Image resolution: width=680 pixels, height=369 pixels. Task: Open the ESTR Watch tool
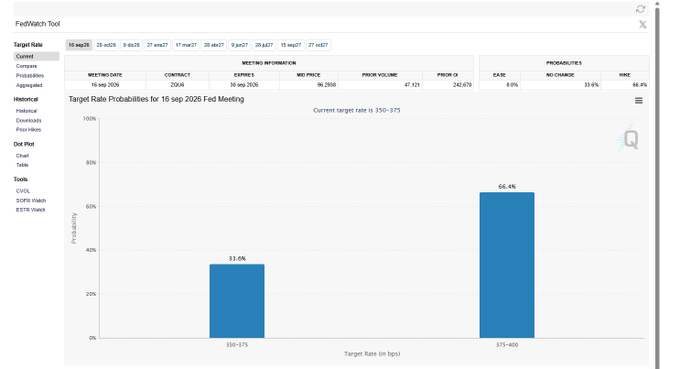click(30, 210)
